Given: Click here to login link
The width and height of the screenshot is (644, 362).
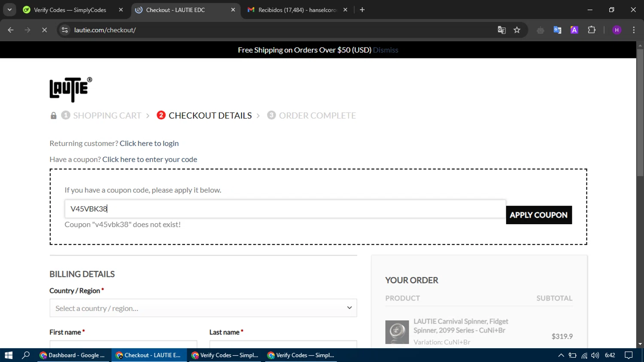Looking at the screenshot, I should pyautogui.click(x=149, y=143).
